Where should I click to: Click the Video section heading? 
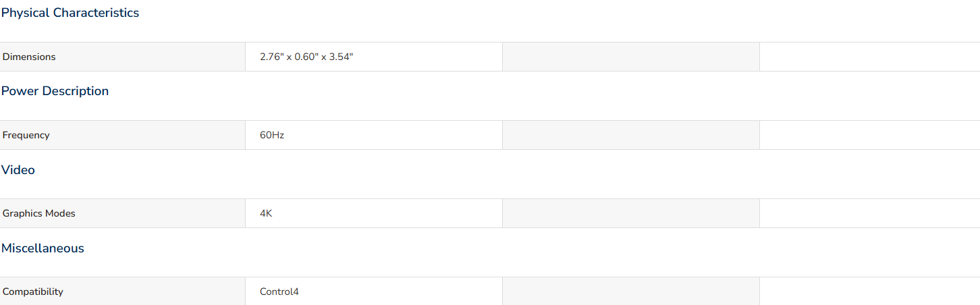pyautogui.click(x=18, y=170)
